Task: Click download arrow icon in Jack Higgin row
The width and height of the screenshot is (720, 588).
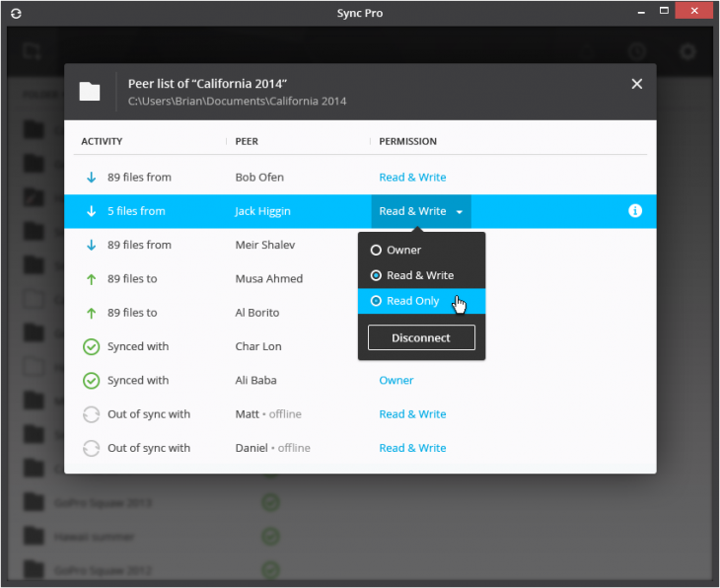Action: (x=92, y=211)
